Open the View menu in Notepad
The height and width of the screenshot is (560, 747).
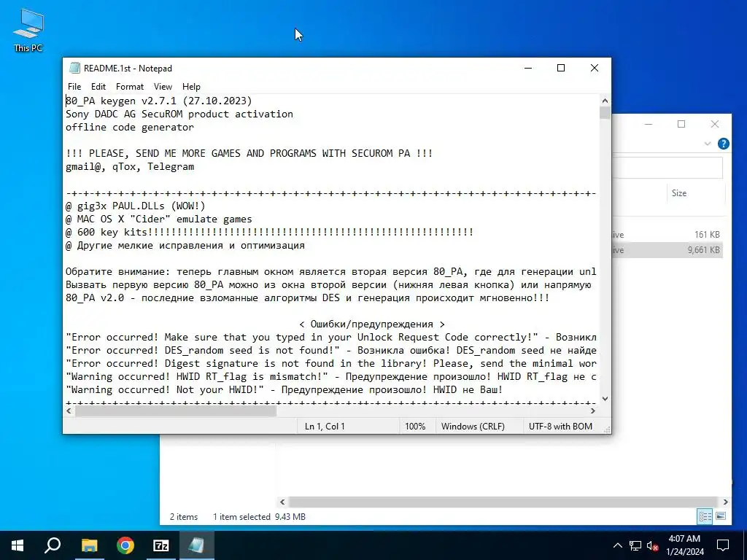pos(163,87)
